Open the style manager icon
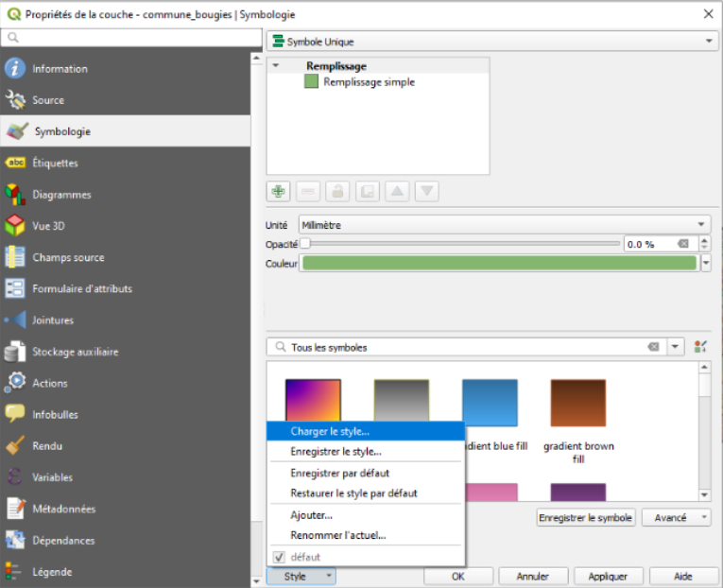This screenshot has width=723, height=588. tap(700, 347)
